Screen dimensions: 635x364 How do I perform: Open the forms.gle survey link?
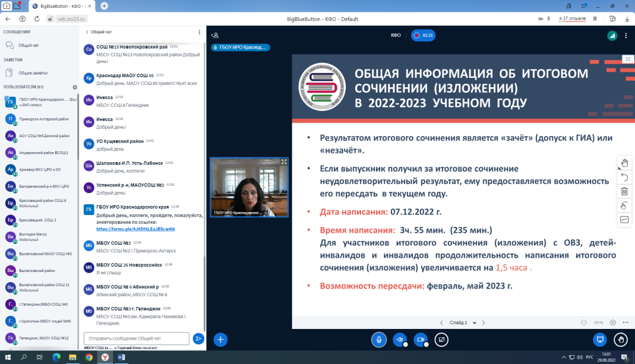[x=135, y=229]
